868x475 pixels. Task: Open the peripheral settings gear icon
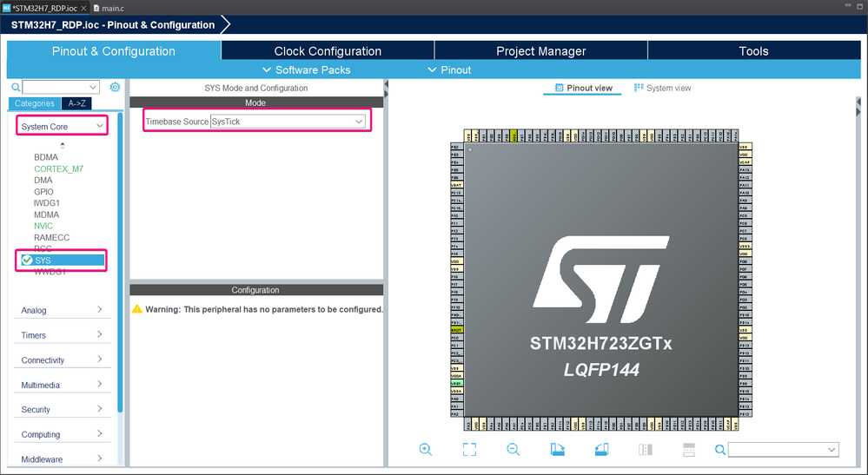coord(115,87)
